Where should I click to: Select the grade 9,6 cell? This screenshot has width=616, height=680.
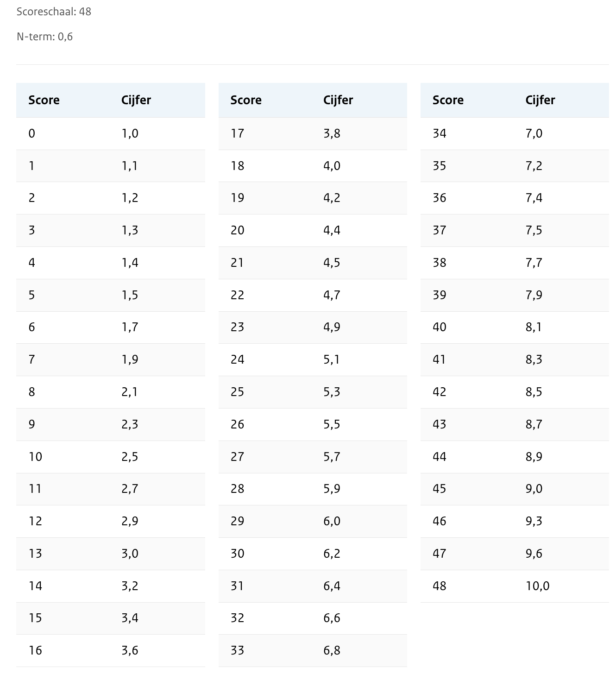coord(534,554)
